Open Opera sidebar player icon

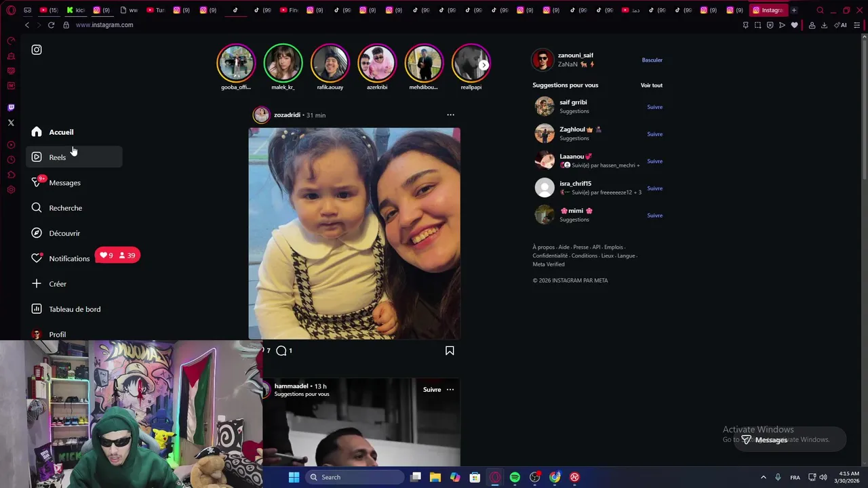tap(11, 145)
